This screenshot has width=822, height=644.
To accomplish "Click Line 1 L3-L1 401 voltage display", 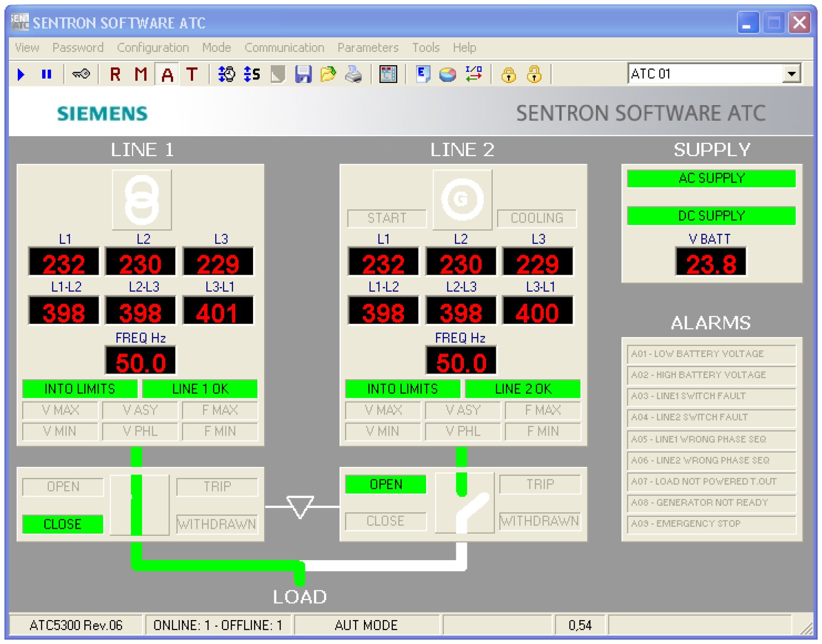I will [x=218, y=311].
